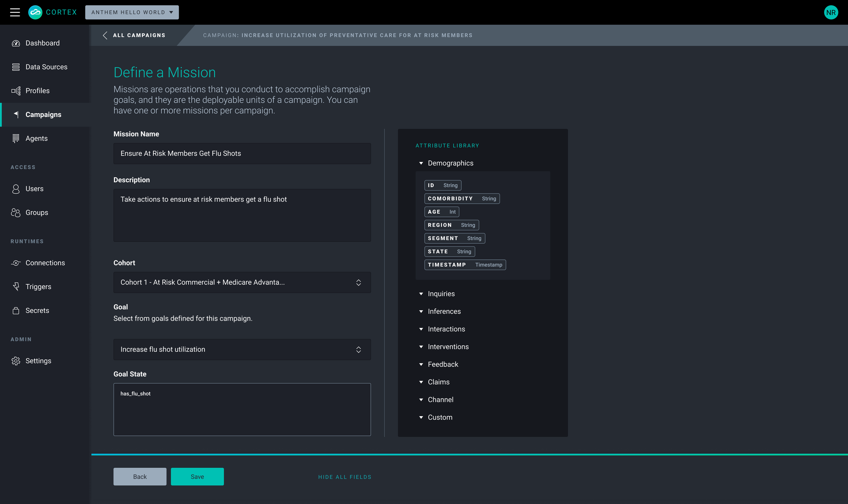Click the Dashboard gauge icon
Screen dimensions: 848x504
click(x=16, y=43)
